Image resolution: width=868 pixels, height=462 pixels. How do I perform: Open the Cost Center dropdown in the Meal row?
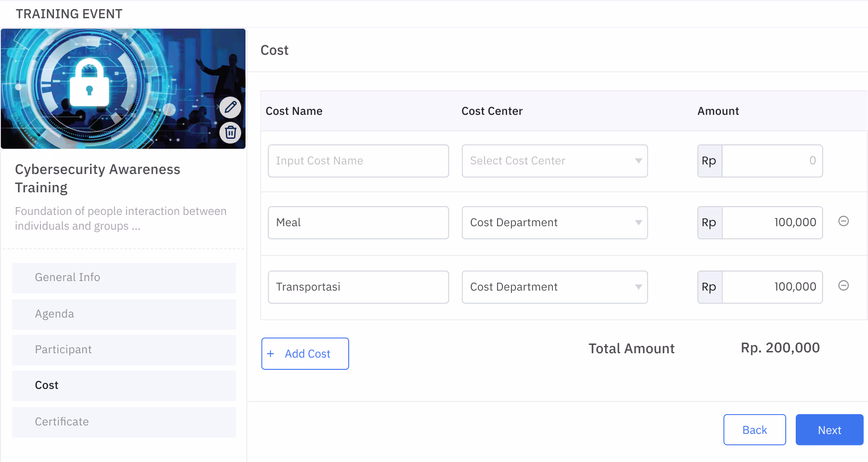[555, 223]
